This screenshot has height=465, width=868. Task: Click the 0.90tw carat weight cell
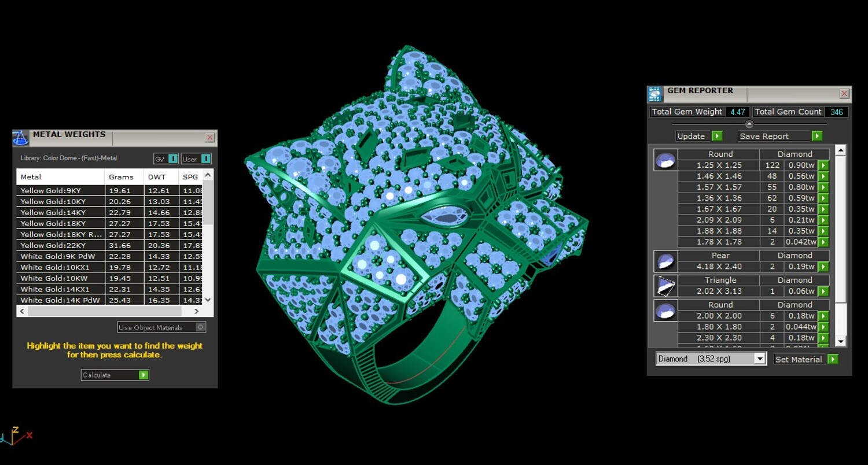(801, 165)
